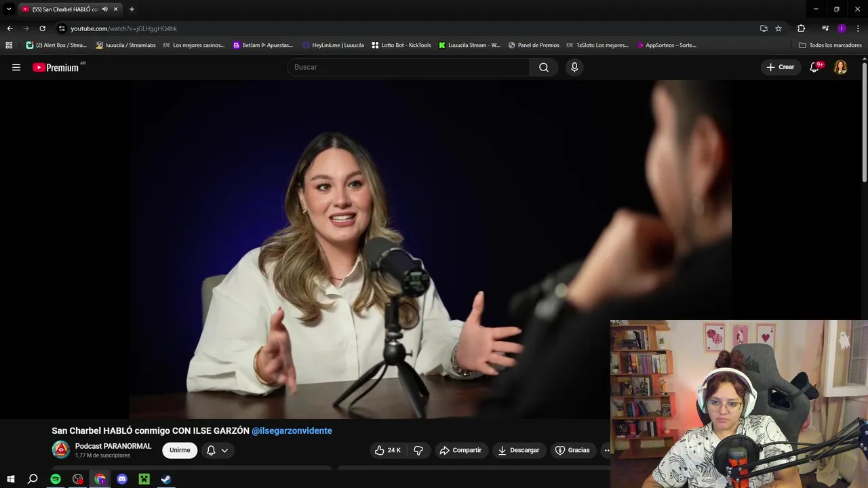This screenshot has width=868, height=488.
Task: Open 1xSlots: Los mejores bookmark
Action: 597,45
